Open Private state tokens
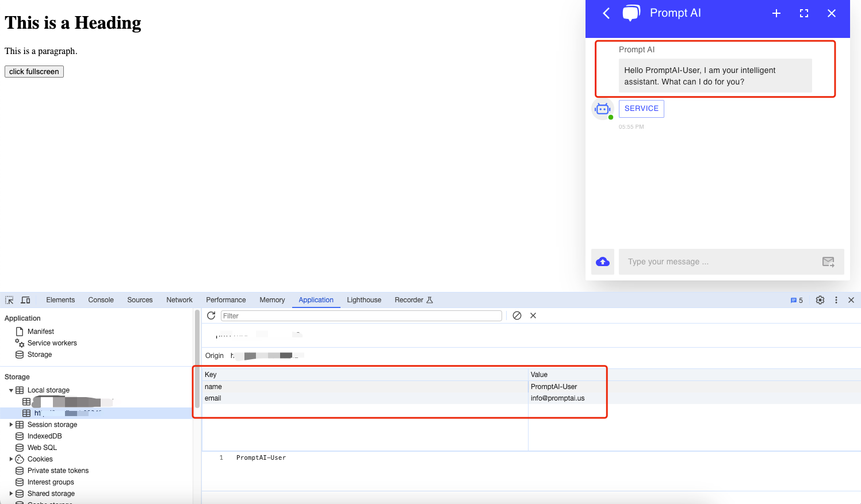 (x=58, y=471)
